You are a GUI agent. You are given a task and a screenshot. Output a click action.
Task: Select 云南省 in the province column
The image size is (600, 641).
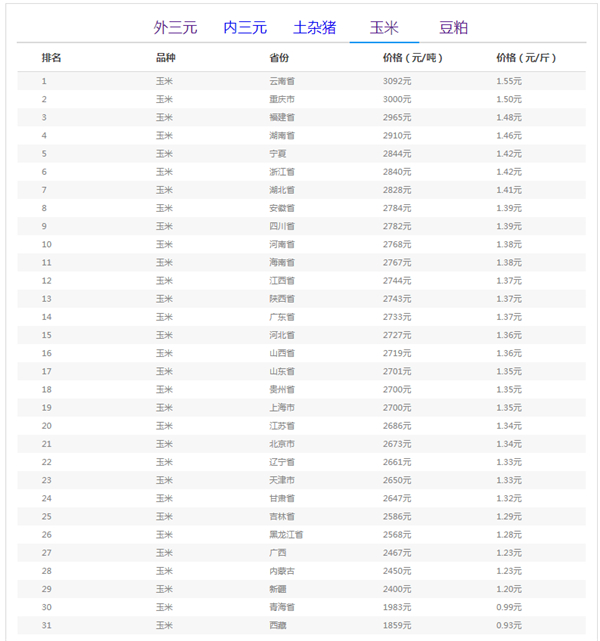[282, 81]
